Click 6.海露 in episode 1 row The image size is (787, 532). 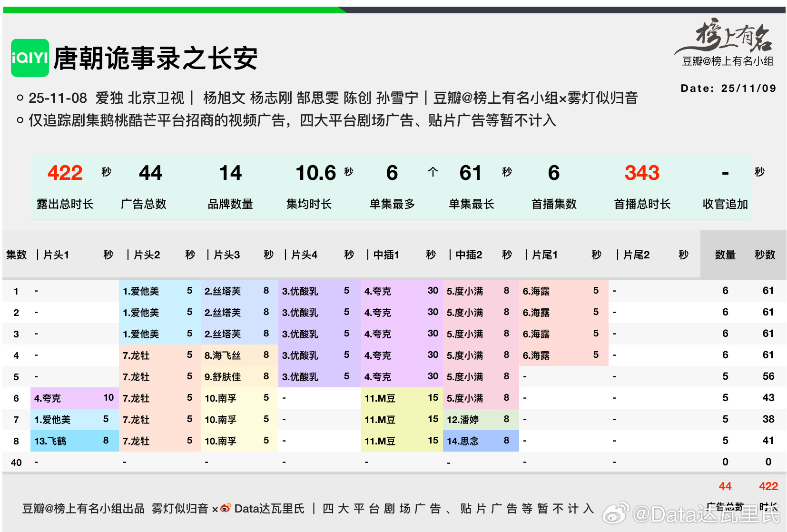point(536,291)
